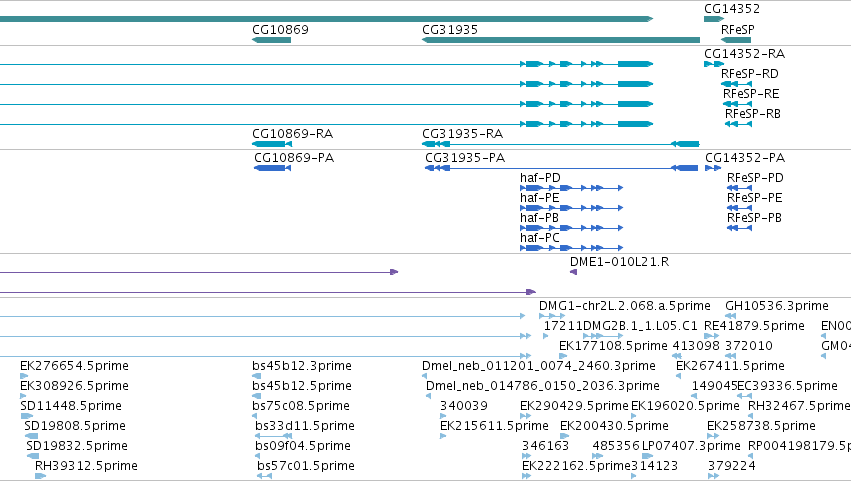The image size is (851, 481).
Task: Select EK215611.5prime EST
Action: pyautogui.click(x=494, y=426)
